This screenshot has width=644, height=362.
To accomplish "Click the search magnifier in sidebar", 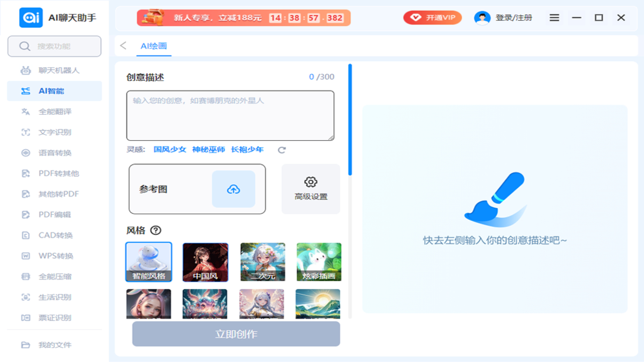I will [x=24, y=46].
